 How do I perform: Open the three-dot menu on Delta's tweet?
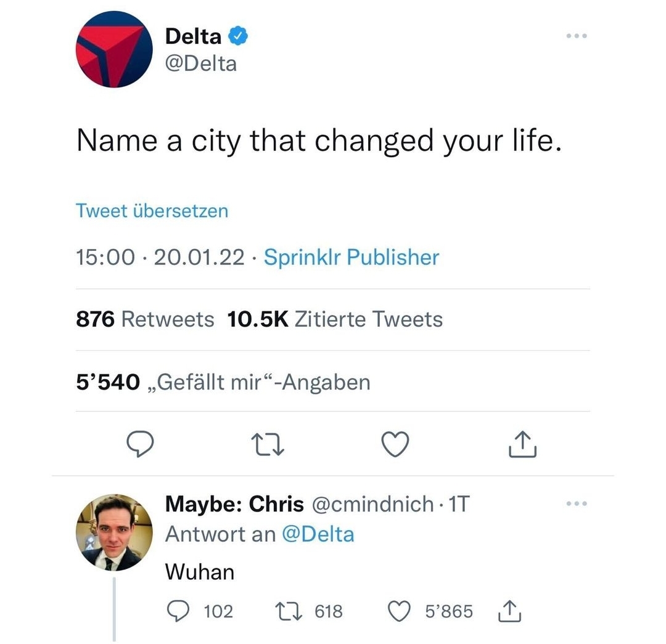pos(577,36)
